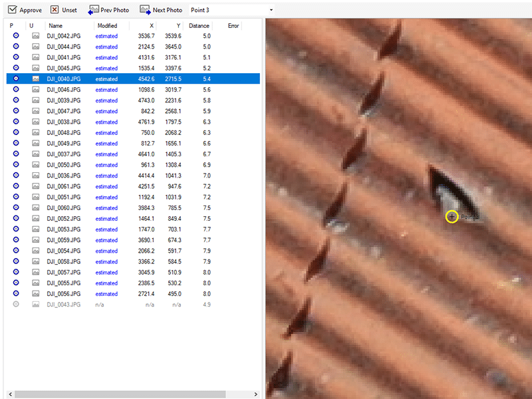Click photo icon for DJI_0050.JPG
This screenshot has width=532, height=399.
click(36, 164)
